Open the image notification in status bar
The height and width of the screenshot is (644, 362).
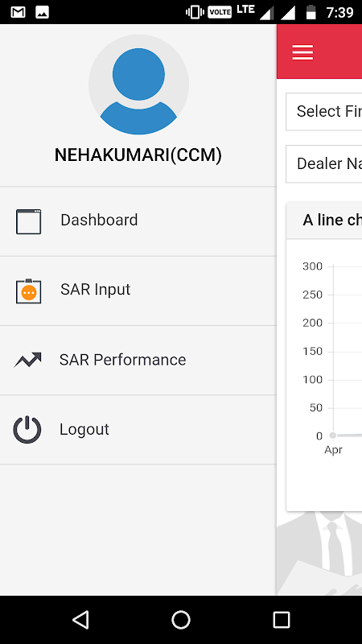pos(43,12)
